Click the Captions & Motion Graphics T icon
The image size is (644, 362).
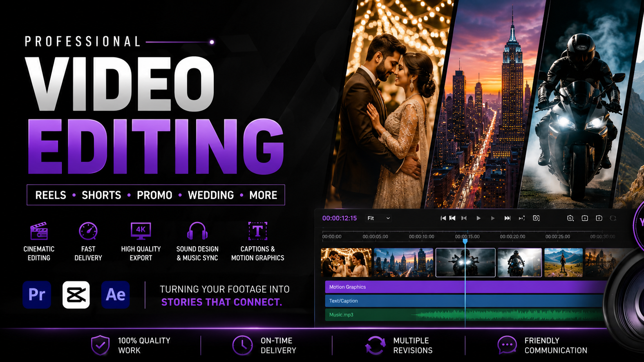point(258,231)
